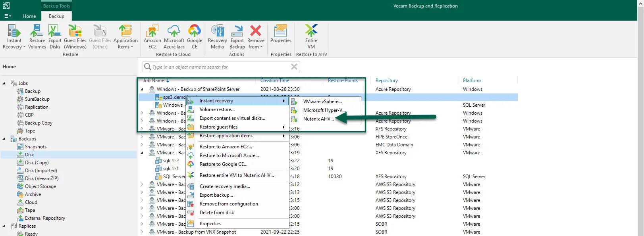Image resolution: width=644 pixels, height=236 pixels.
Task: Open Guest Files (Windows) restore tool
Action: (x=75, y=36)
